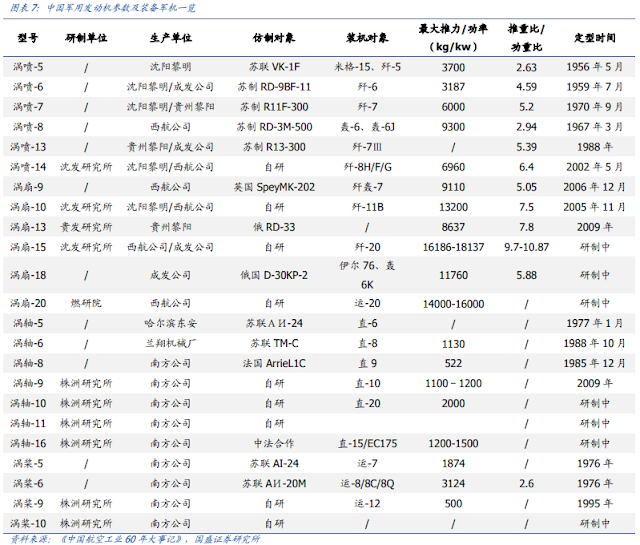Click the 轰-6、轰-6J cell
This screenshot has height=545, width=640.
[367, 127]
